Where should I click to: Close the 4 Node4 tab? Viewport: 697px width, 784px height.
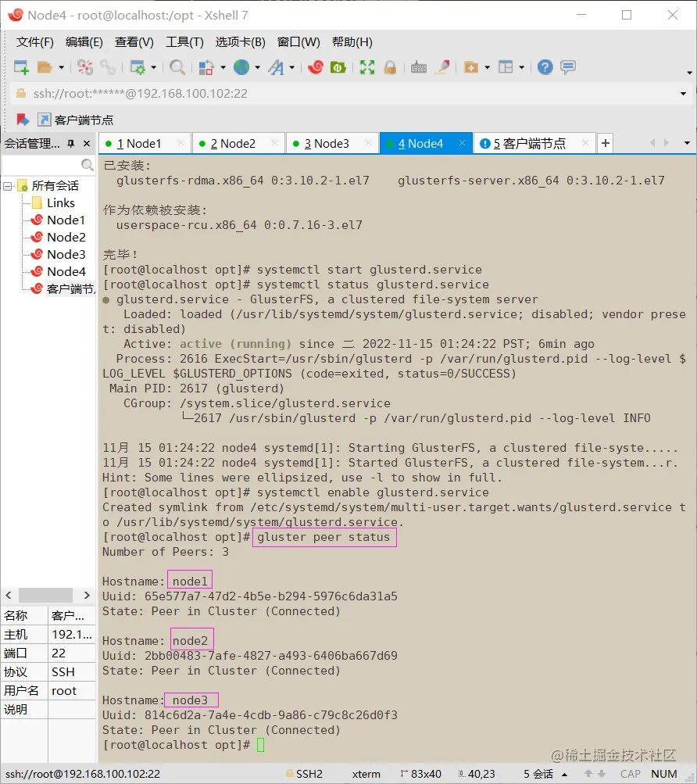pos(462,143)
